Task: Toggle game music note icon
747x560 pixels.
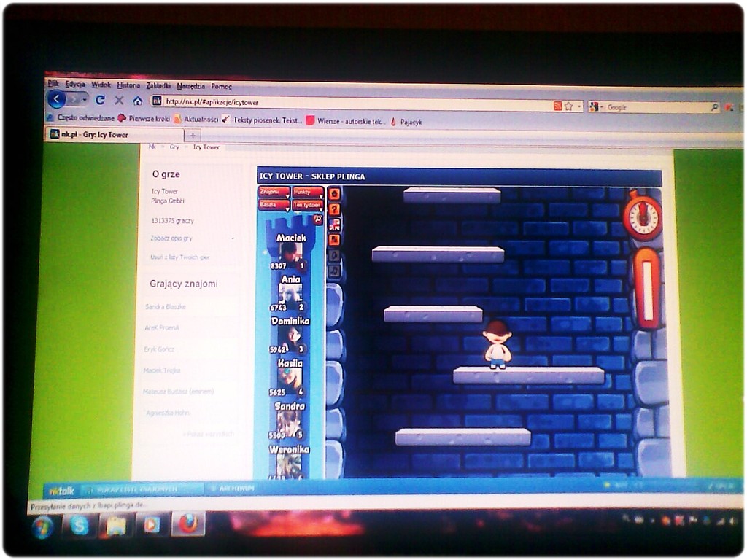Action: (334, 271)
